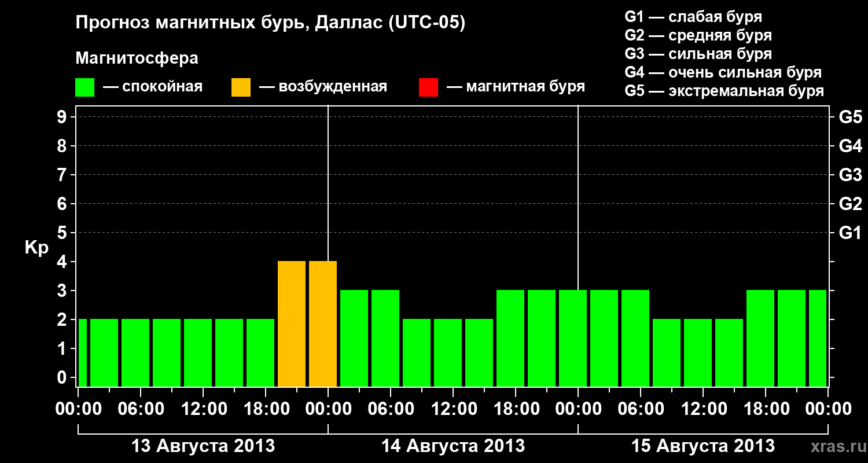868x463 pixels.
Task: Click the leftmost '00:00' time label
Action: tap(78, 409)
